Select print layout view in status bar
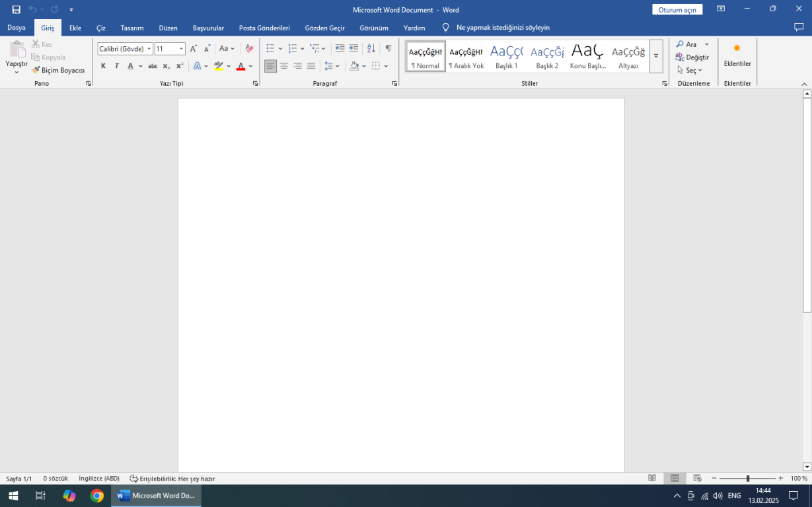Image resolution: width=812 pixels, height=507 pixels. click(675, 478)
